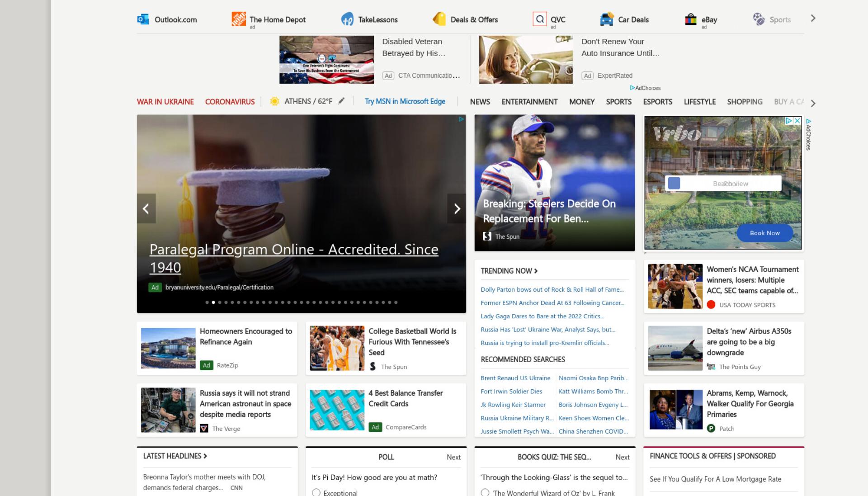
Task: Go to the next carousel slide
Action: click(457, 208)
